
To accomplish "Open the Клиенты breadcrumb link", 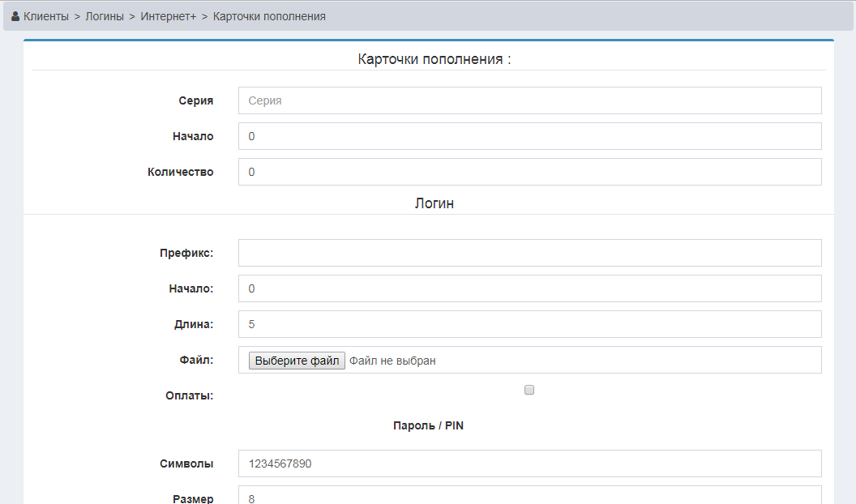I will [46, 16].
